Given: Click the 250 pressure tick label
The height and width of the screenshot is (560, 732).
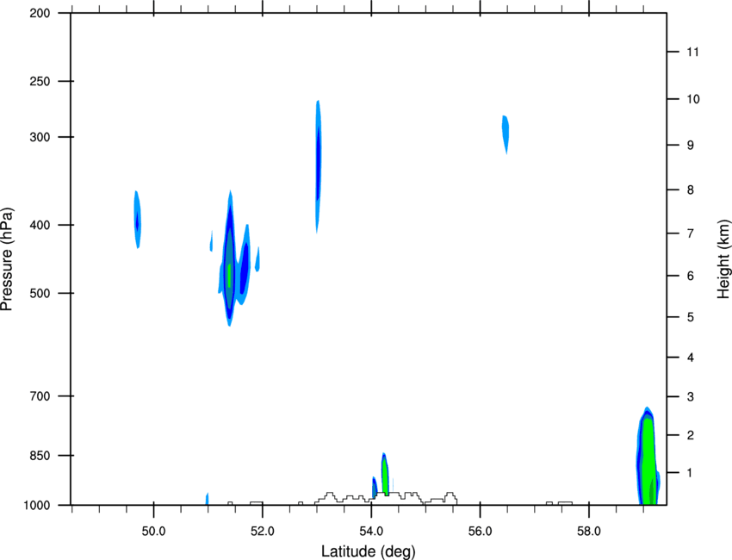Looking at the screenshot, I should pos(40,81).
